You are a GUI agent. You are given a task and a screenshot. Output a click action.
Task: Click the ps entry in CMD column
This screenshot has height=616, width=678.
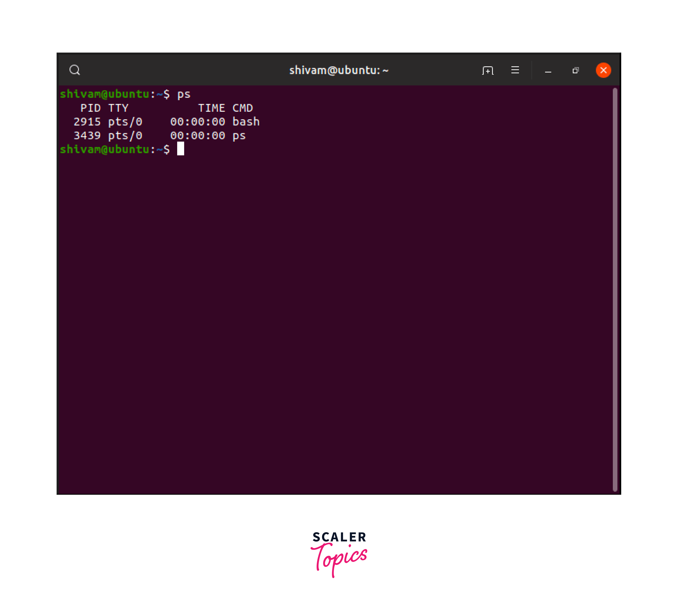coord(239,136)
